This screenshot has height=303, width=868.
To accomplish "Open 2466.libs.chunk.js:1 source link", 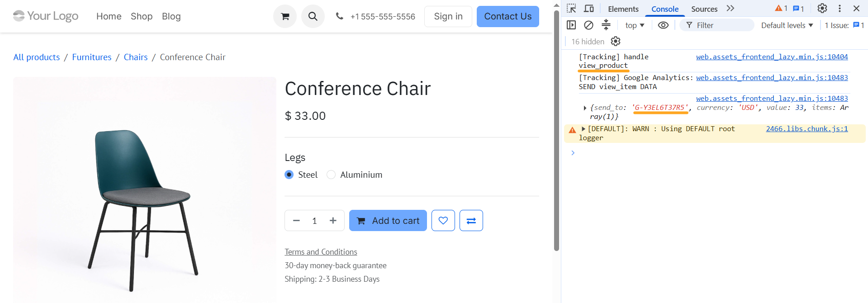I will 807,129.
